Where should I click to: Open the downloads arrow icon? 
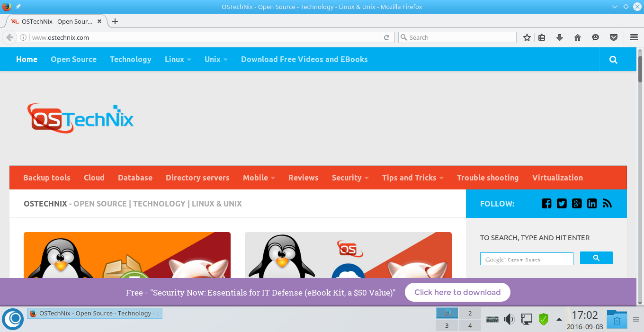tap(559, 37)
